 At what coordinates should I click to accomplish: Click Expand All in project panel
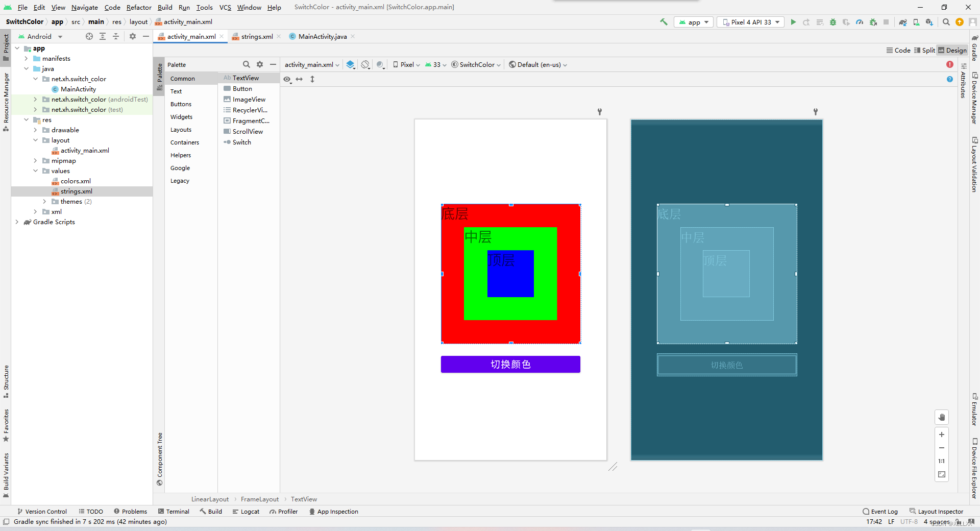pyautogui.click(x=103, y=36)
